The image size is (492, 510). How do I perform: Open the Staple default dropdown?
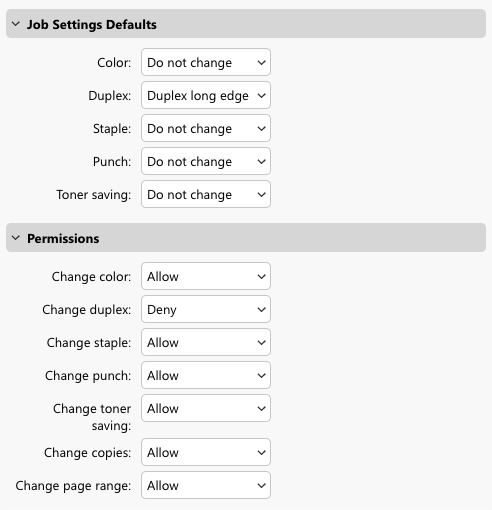206,128
